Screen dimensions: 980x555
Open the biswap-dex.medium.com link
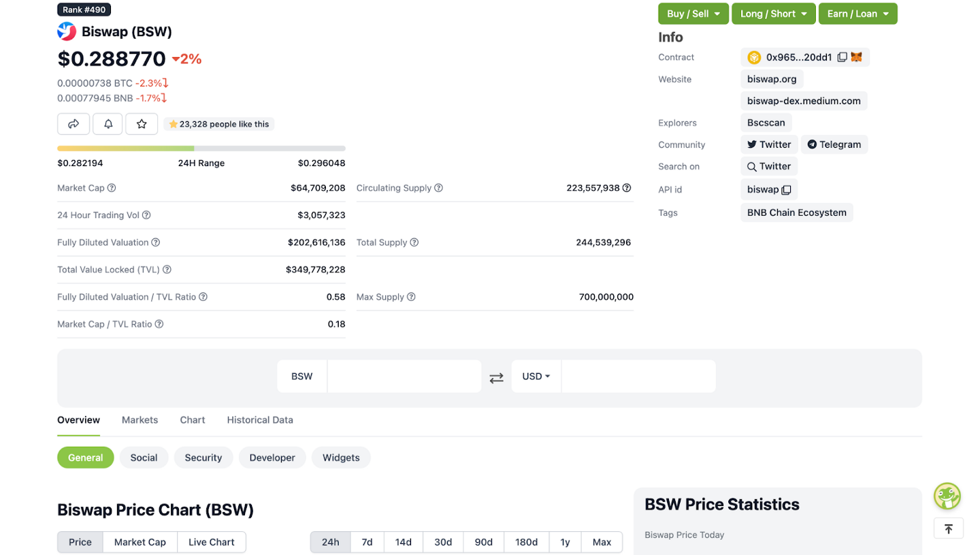[x=804, y=101]
